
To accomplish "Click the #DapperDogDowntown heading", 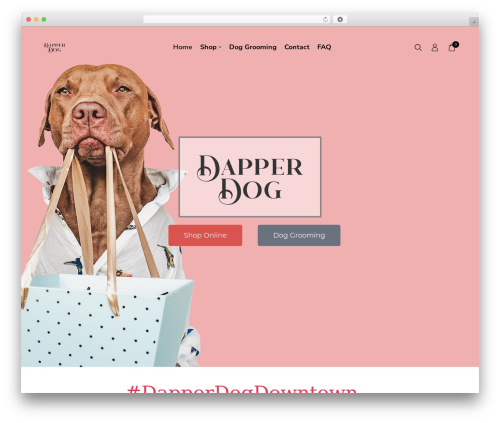I will [242, 389].
